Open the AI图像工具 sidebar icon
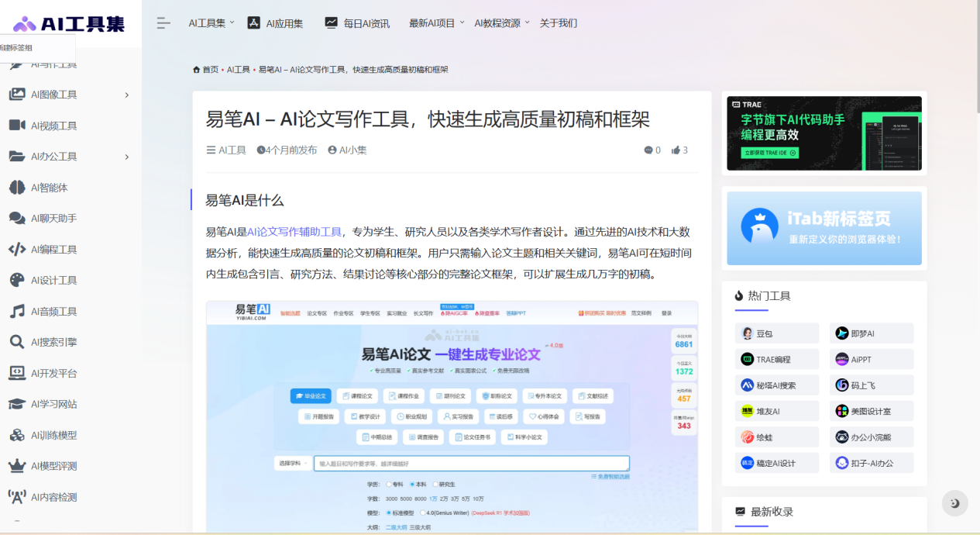This screenshot has height=535, width=980. pos(17,95)
